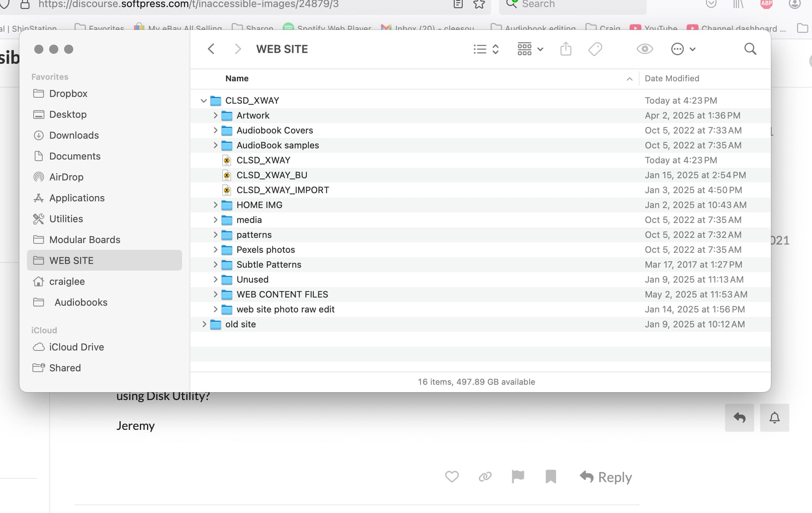Open iCloud Drive in sidebar

point(104,347)
